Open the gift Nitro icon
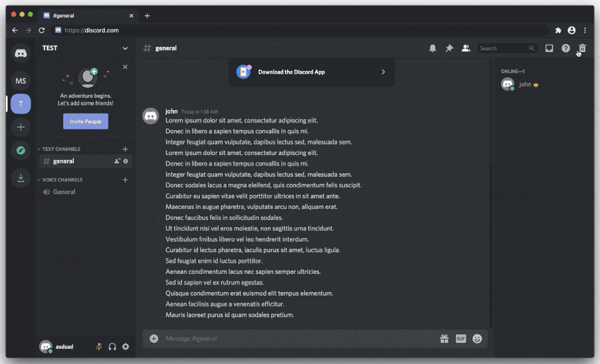The height and width of the screenshot is (364, 600). 444,338
